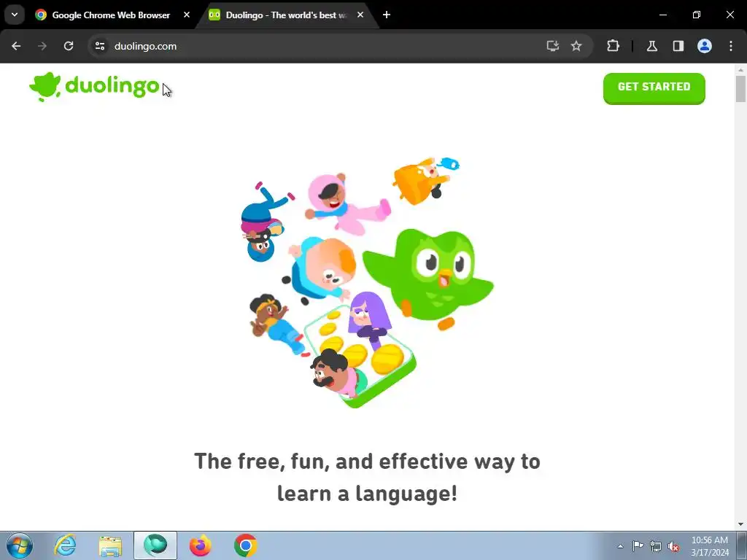Open the clock showing 10:56 AM
Viewport: 747px width, 560px height.
pyautogui.click(x=709, y=546)
